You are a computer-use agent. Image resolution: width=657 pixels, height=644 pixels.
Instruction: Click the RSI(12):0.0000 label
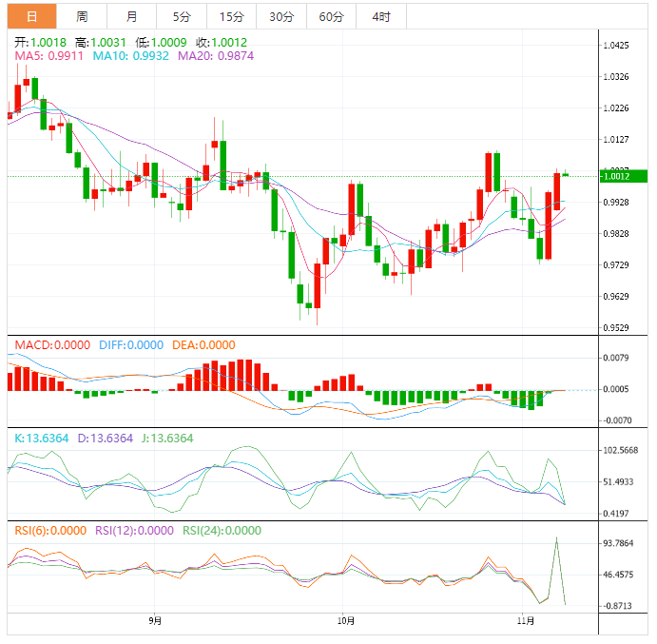[x=134, y=531]
